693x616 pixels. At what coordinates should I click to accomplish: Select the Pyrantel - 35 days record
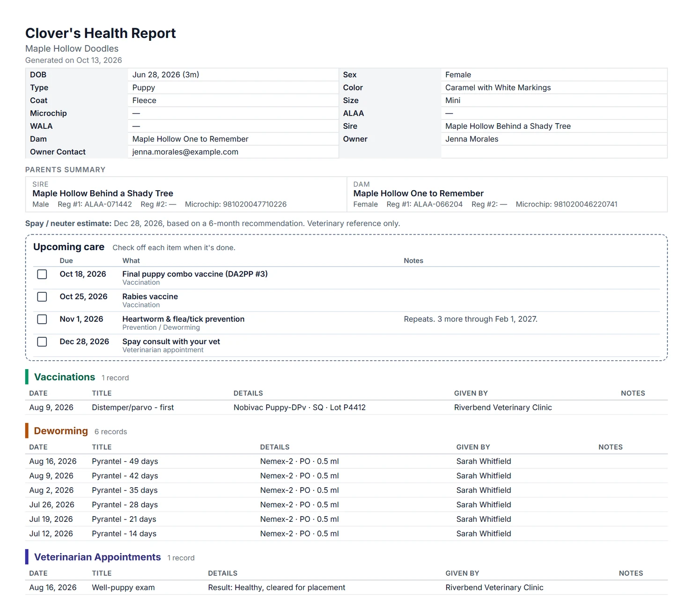[125, 490]
